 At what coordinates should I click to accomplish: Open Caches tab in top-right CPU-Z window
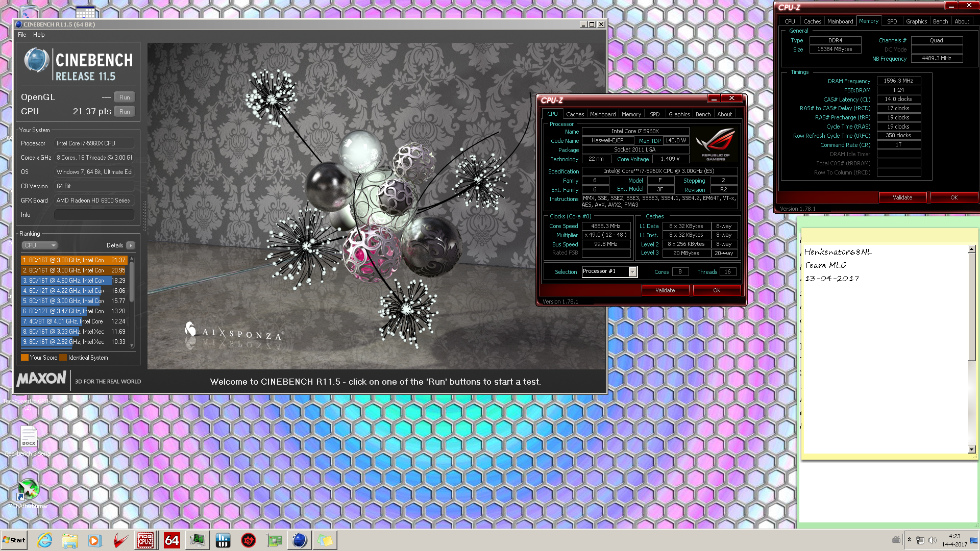(812, 21)
